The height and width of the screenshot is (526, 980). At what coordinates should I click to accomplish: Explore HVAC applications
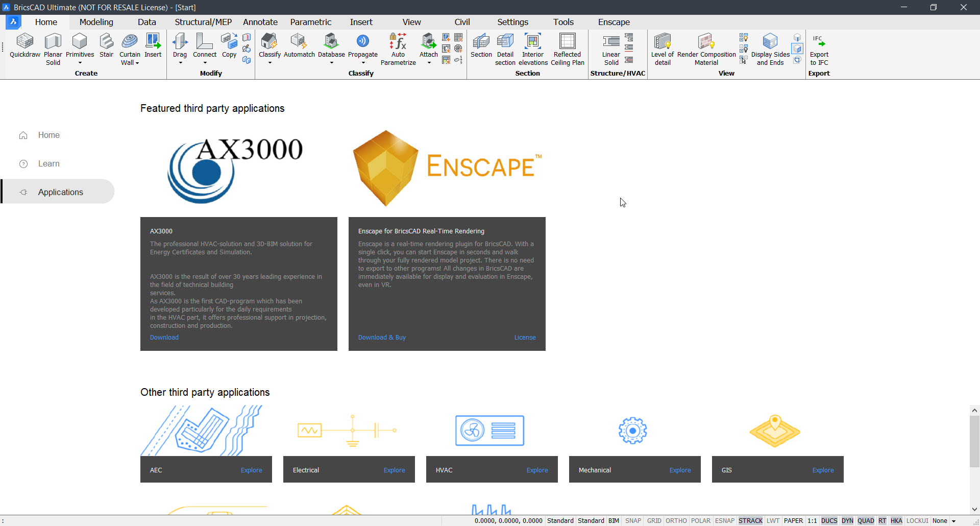point(537,470)
